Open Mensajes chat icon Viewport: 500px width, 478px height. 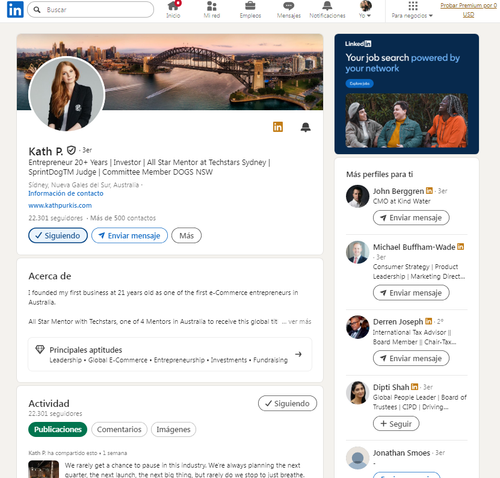pos(289,9)
